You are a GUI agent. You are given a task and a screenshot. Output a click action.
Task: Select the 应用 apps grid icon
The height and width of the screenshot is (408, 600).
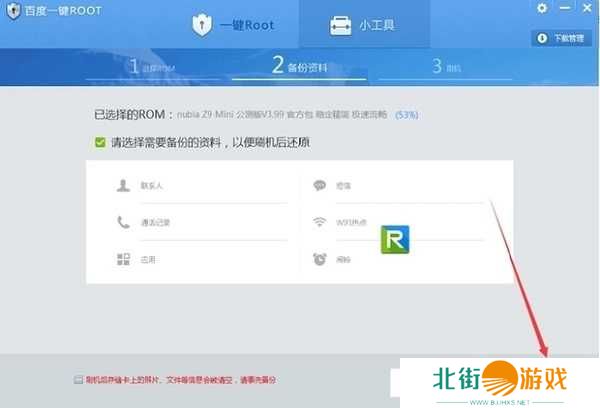tap(123, 259)
